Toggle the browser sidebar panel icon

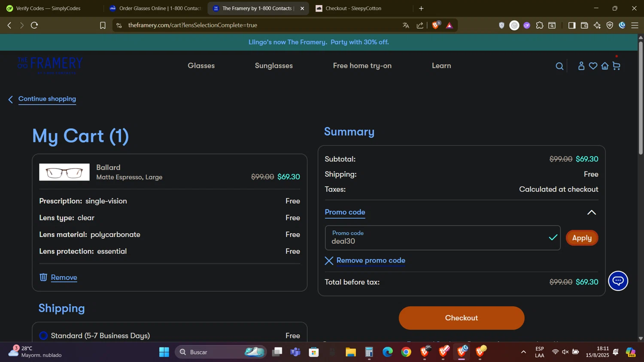coord(571,25)
